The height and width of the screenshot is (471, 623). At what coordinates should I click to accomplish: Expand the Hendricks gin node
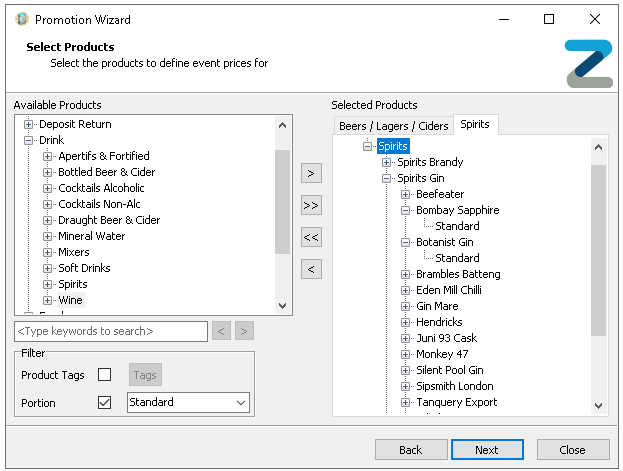(406, 322)
